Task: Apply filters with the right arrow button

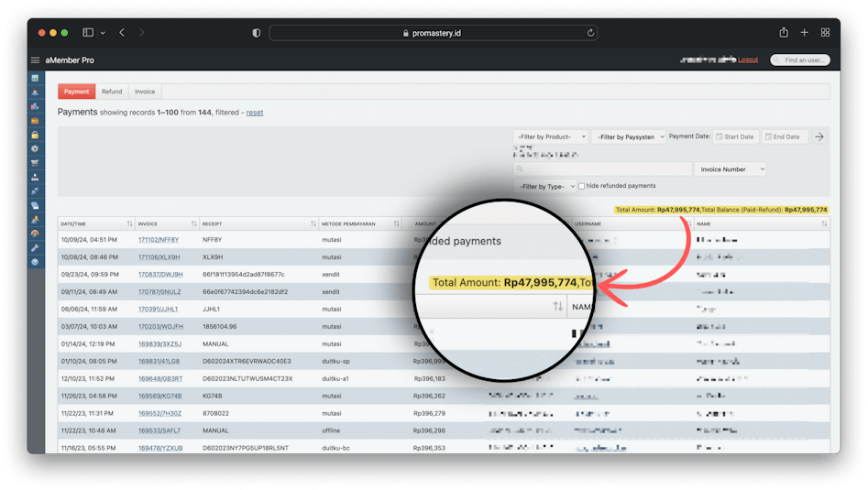Action: coord(819,136)
